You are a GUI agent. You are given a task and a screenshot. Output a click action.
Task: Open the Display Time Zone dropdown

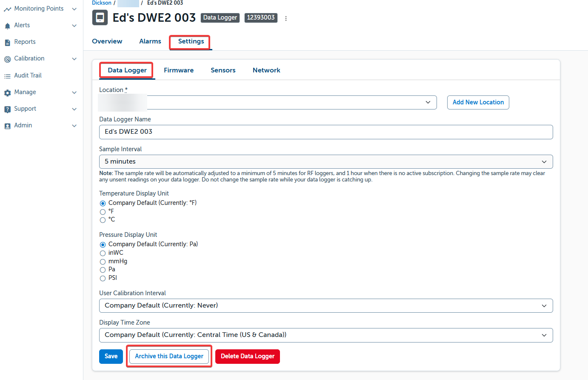tap(325, 335)
